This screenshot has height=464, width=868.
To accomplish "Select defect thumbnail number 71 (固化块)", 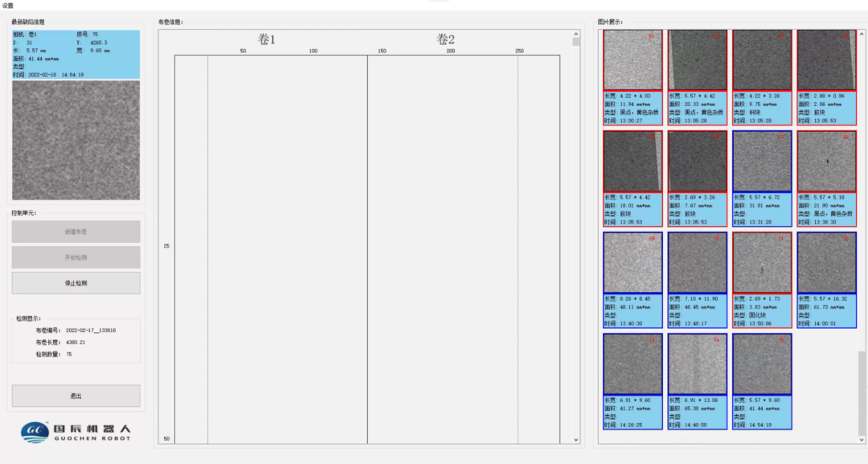I will (761, 263).
